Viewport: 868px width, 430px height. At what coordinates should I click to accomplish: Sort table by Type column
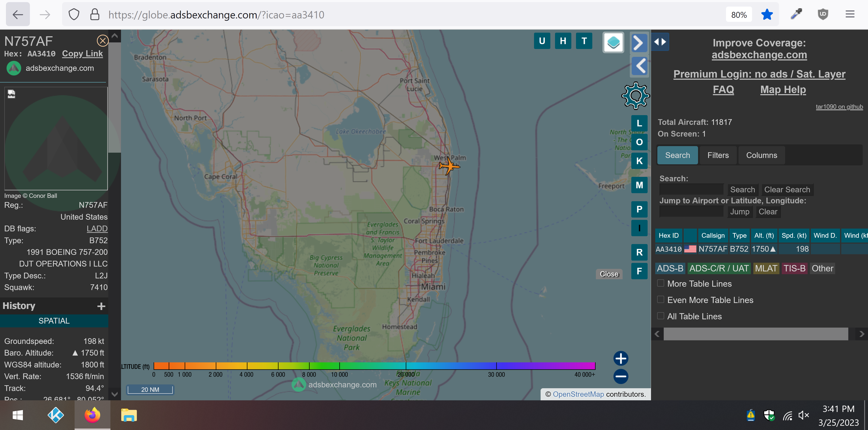pyautogui.click(x=739, y=235)
